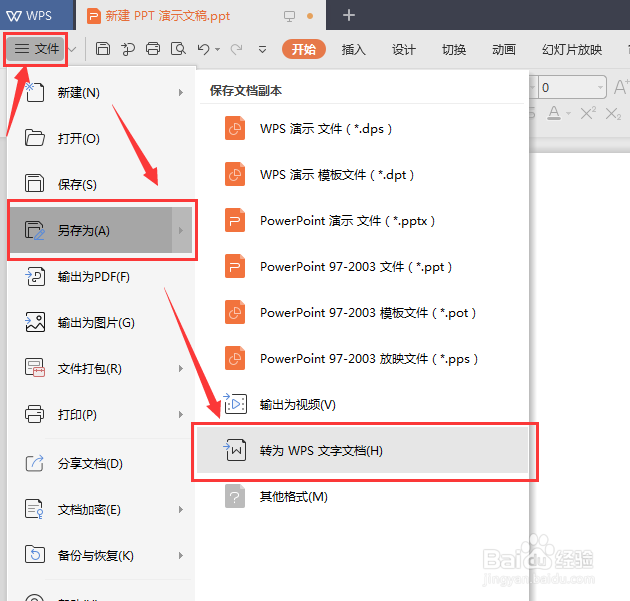Switch to the 切换 ribbon tab

[454, 49]
